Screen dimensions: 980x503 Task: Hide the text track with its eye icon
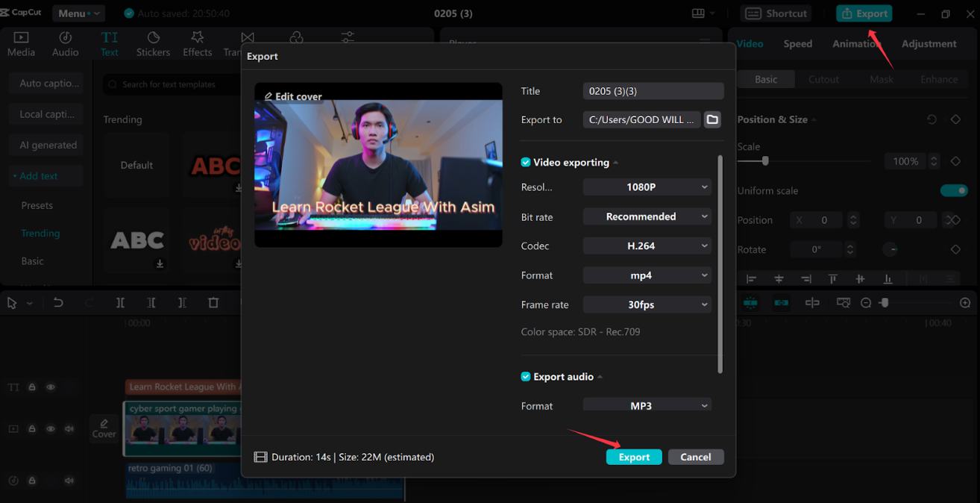point(51,387)
